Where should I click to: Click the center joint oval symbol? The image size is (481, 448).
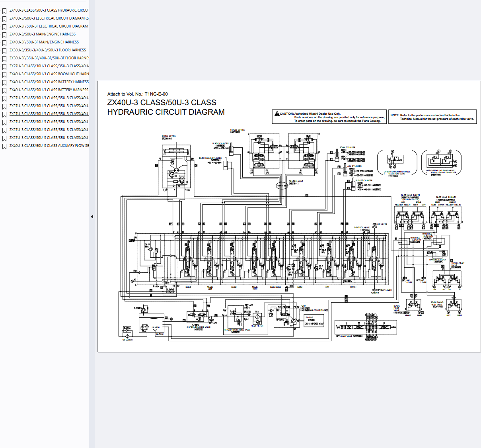pos(282,186)
